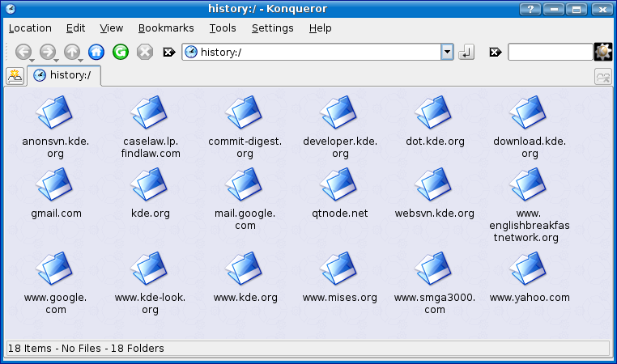Image resolution: width=617 pixels, height=364 pixels.
Task: Click the titlebar question mark help button
Action: (x=530, y=9)
